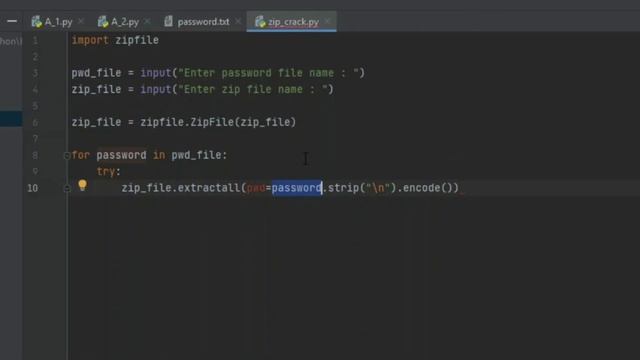Close the password.txt tab

click(238, 21)
